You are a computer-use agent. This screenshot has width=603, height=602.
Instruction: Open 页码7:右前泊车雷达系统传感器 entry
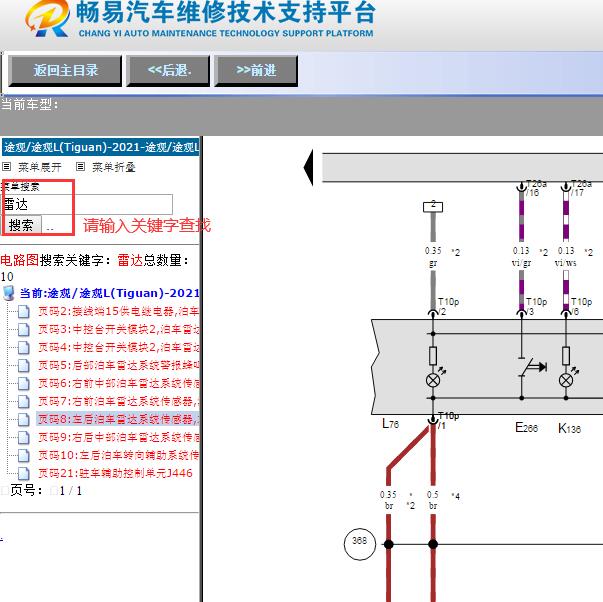pos(118,401)
